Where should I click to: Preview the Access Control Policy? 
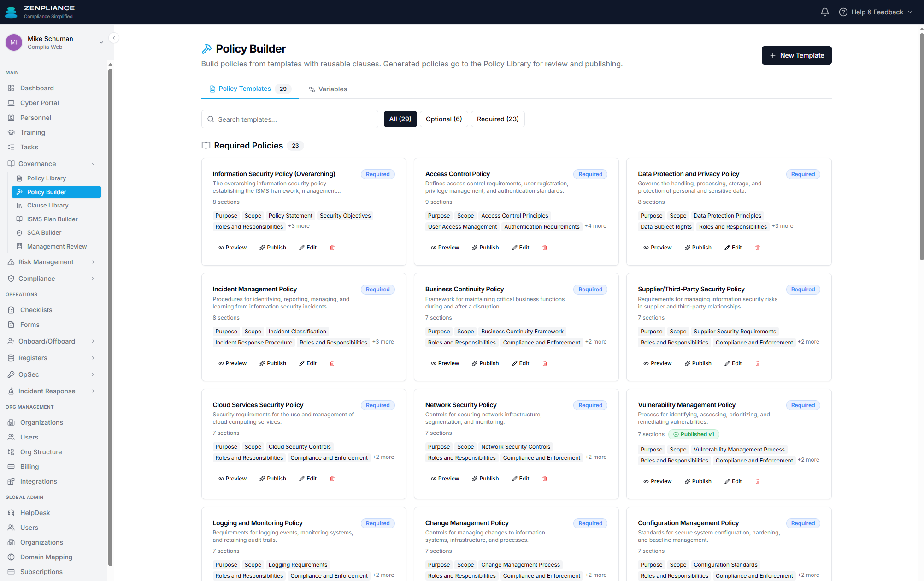[444, 247]
